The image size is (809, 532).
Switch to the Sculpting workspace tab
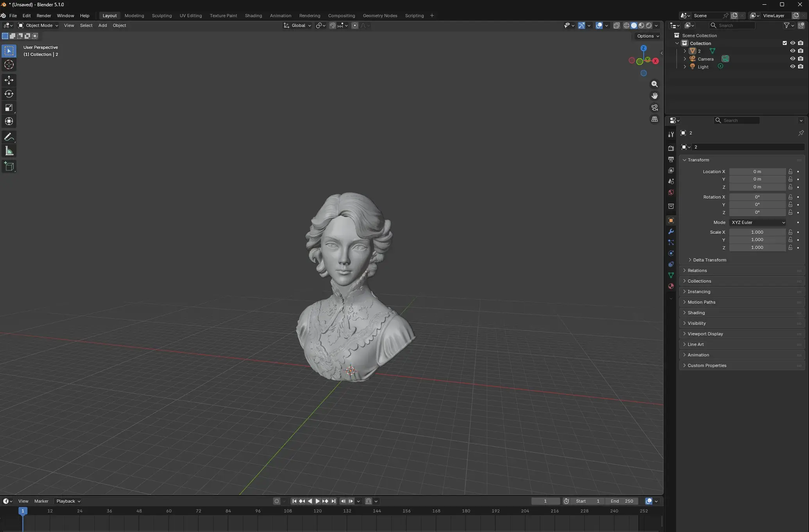pyautogui.click(x=162, y=16)
